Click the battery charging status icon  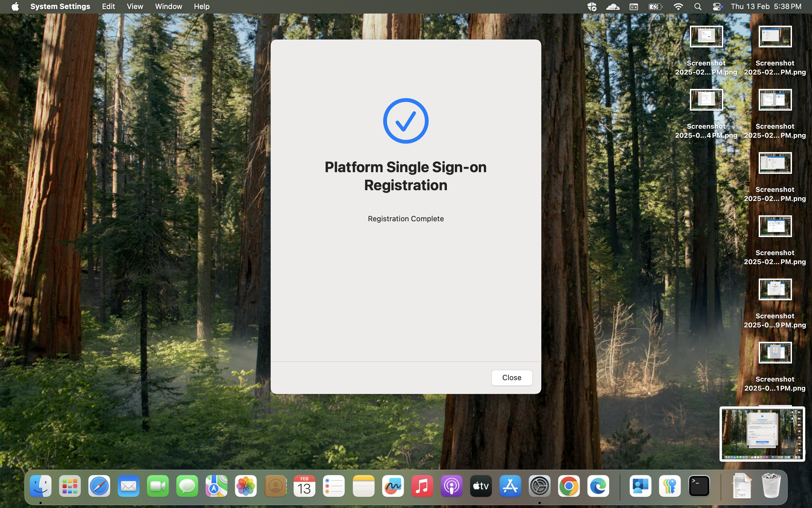[655, 6]
